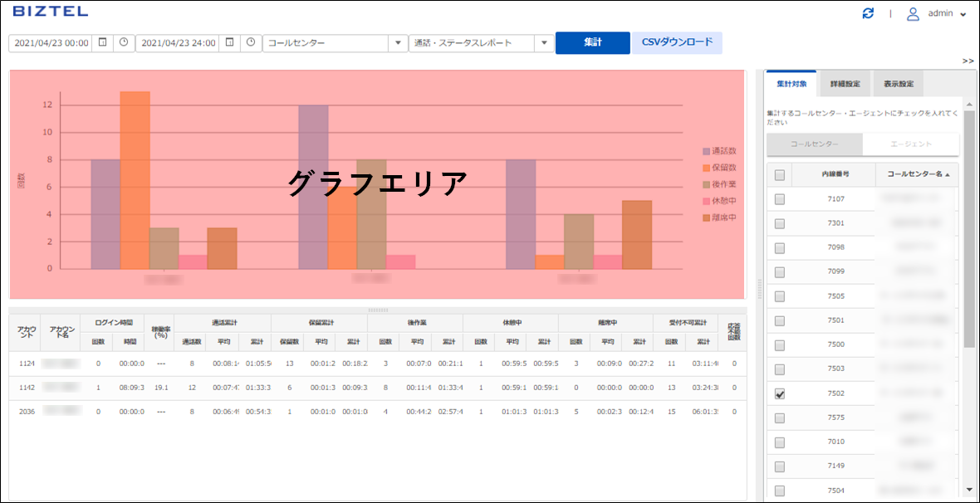
Task: Switch to the 表示設定 tab
Action: pyautogui.click(x=898, y=83)
